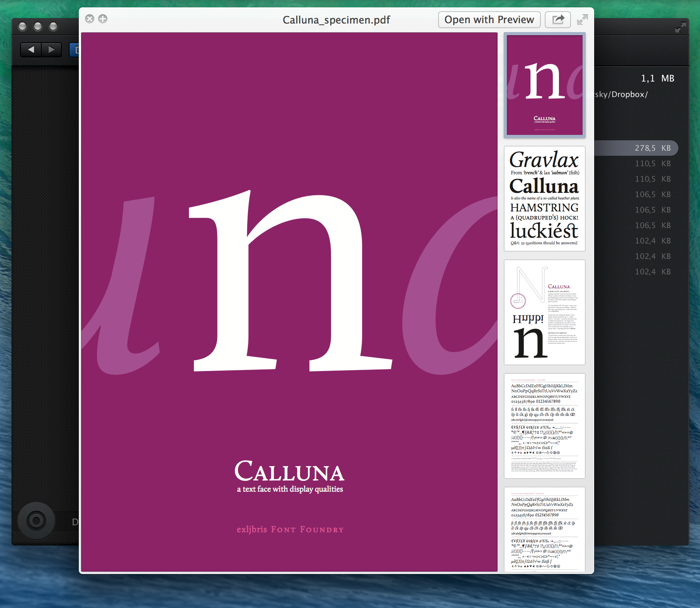Image resolution: width=700 pixels, height=608 pixels.
Task: Click the sky/Dropbox/ path text
Action: (621, 94)
